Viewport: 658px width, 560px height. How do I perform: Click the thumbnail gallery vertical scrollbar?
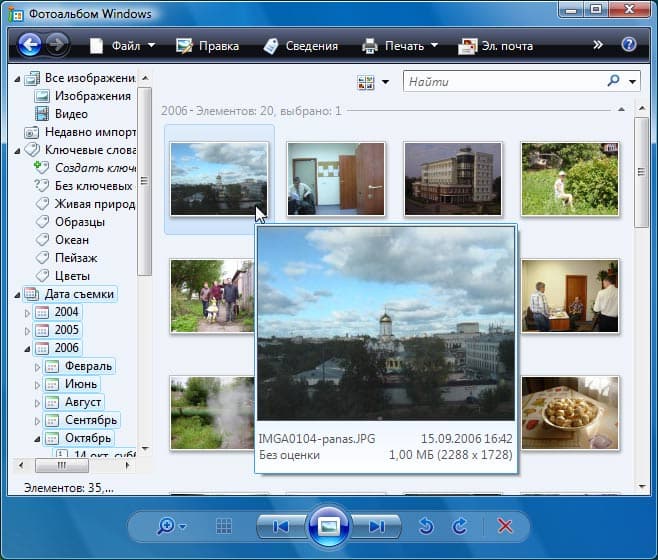tap(642, 172)
